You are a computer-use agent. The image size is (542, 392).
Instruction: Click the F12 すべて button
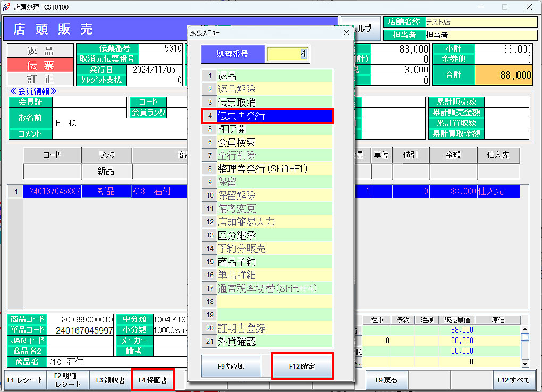pos(514,380)
